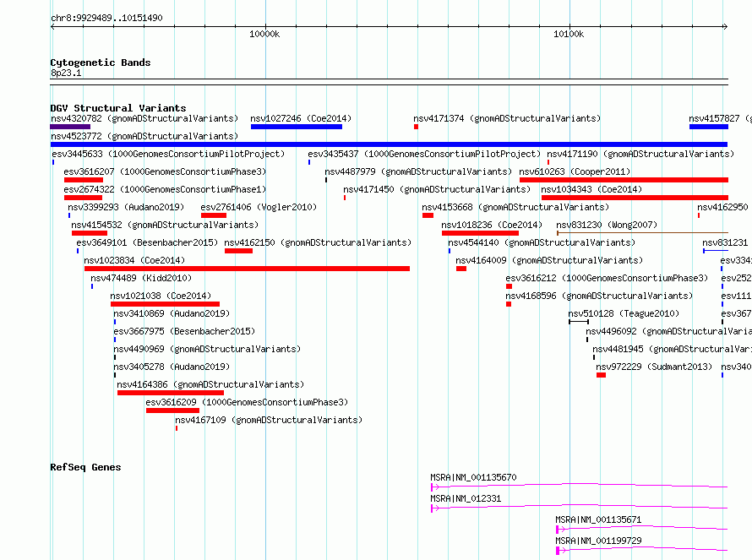Click the nsv4490969 variant label
Viewport: 752px width, 560px height.
(207, 349)
